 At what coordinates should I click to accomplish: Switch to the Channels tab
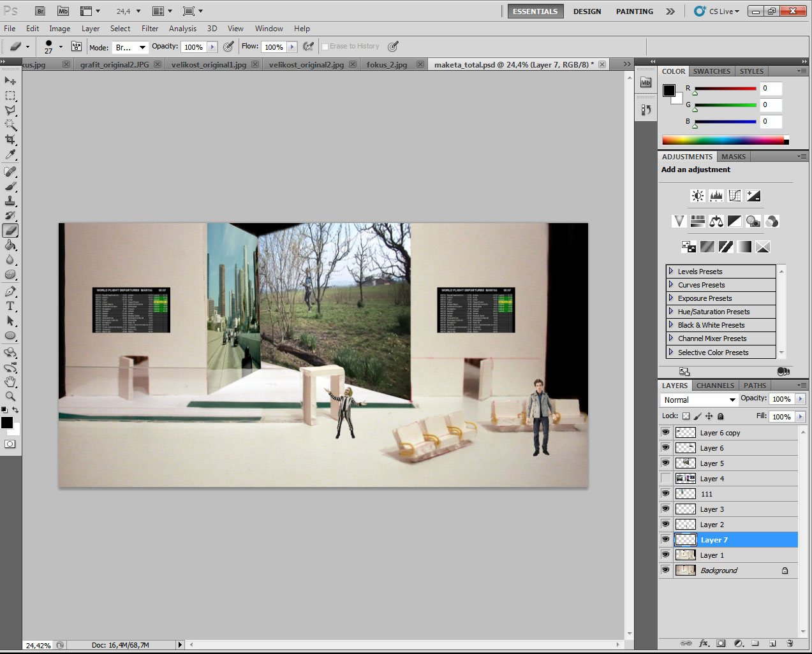[x=714, y=386]
